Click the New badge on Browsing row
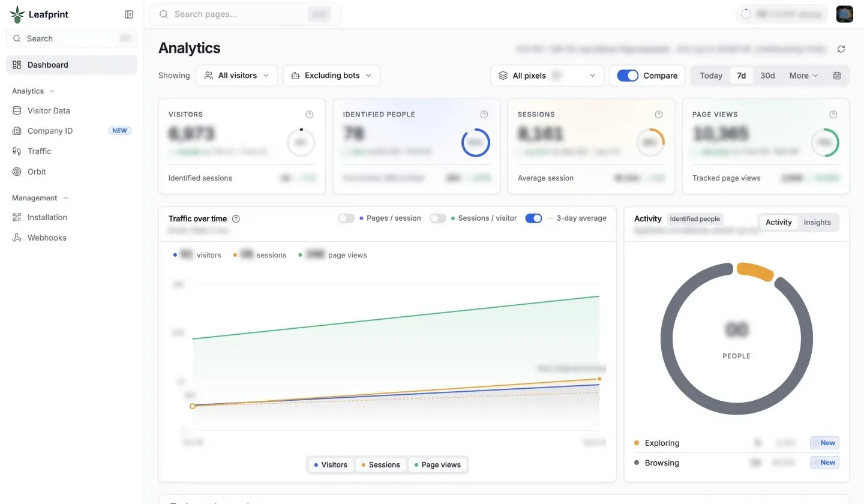 tap(824, 463)
